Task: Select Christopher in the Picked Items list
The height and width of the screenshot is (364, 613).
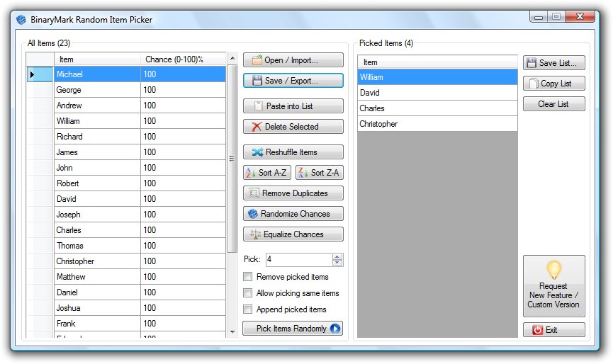Action: [x=437, y=124]
